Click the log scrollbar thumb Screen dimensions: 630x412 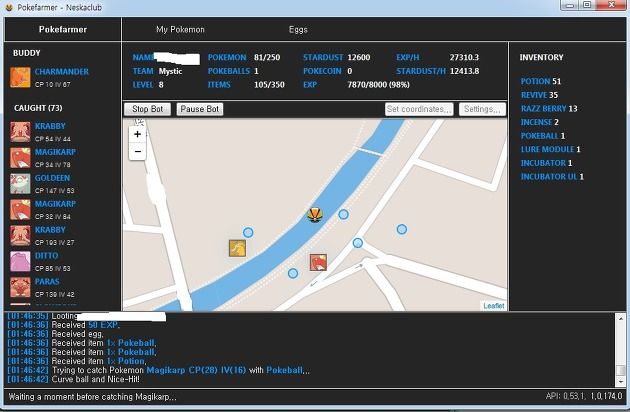[x=620, y=370]
